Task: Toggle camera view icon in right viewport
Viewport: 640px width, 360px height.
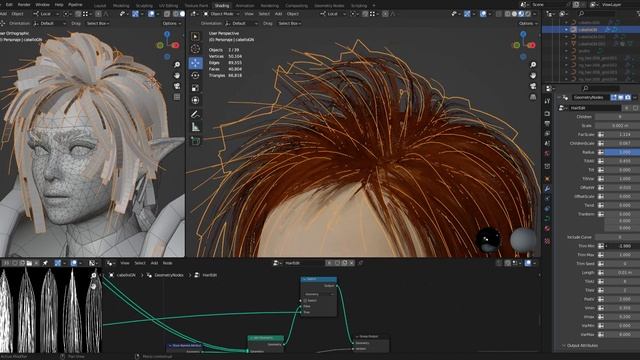Action: click(533, 86)
